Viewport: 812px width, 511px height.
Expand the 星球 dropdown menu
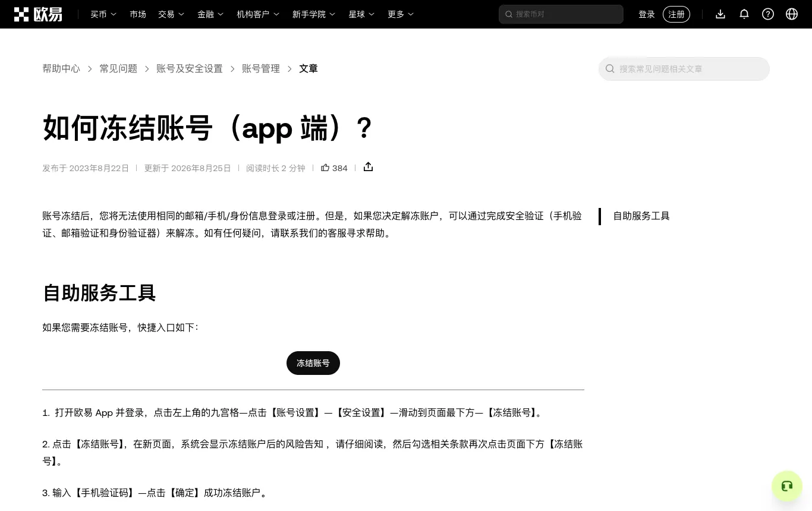click(x=361, y=14)
